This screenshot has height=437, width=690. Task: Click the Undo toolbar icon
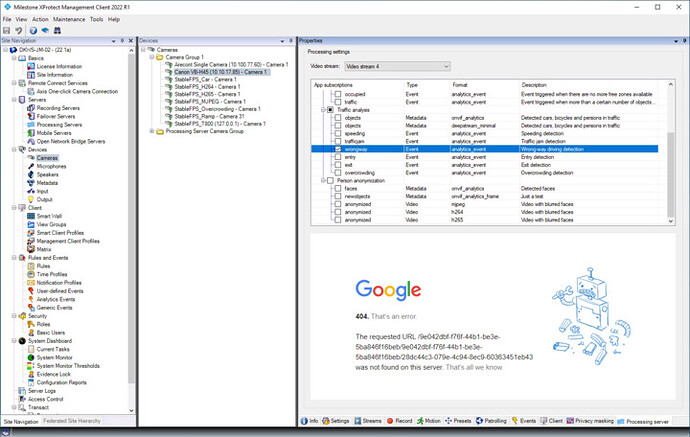click(x=20, y=30)
